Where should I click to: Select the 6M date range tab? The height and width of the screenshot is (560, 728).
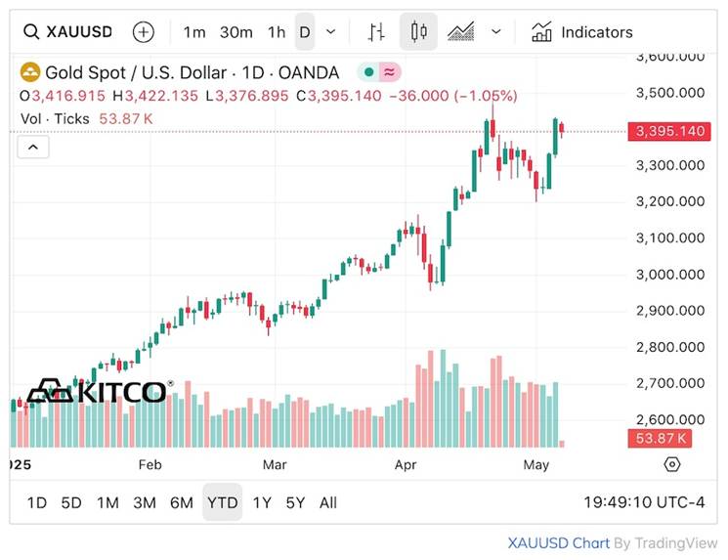[181, 502]
